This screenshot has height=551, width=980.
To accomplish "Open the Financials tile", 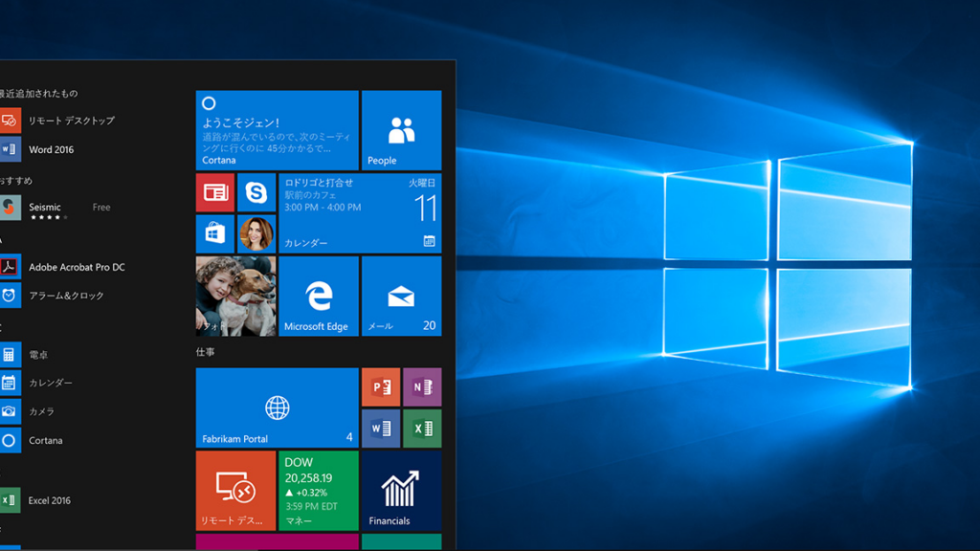I will point(401,491).
